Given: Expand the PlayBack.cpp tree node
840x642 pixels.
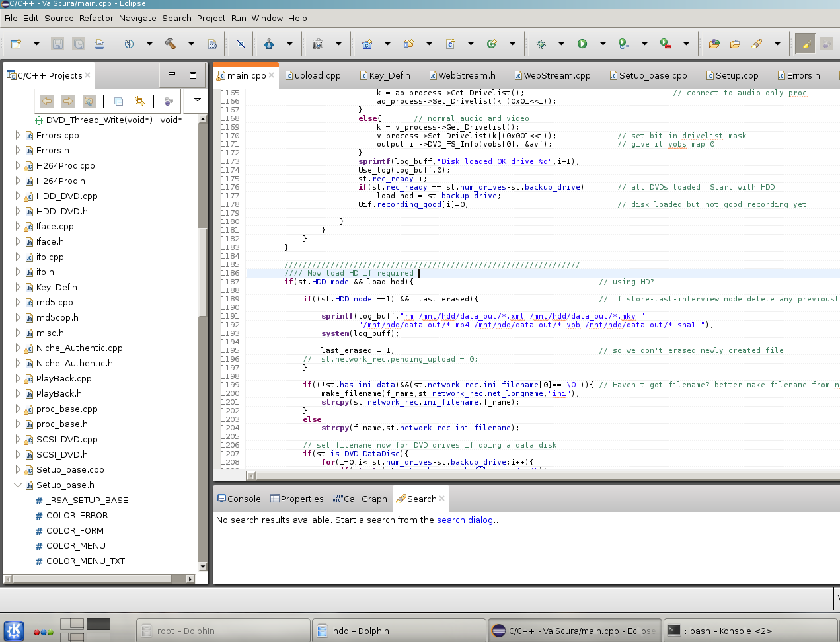Looking at the screenshot, I should pyautogui.click(x=18, y=378).
